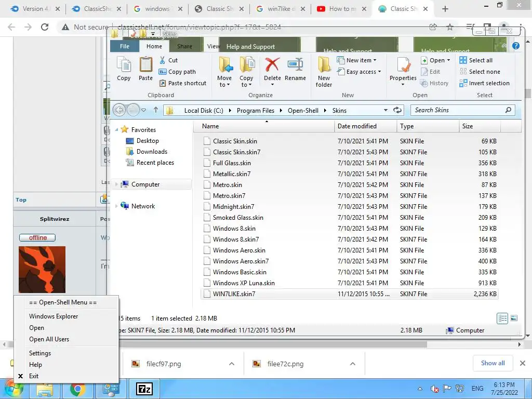Sort files by Size column
Screen dimensions: 532x399
click(480, 126)
